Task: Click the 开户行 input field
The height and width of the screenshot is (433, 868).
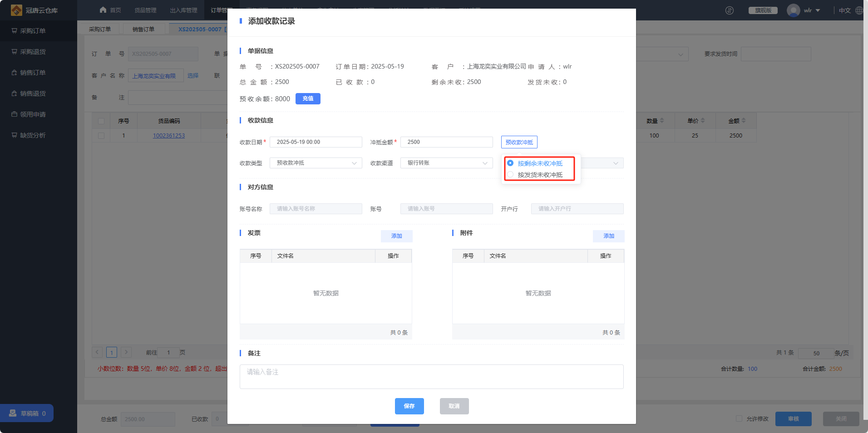Action: 577,209
